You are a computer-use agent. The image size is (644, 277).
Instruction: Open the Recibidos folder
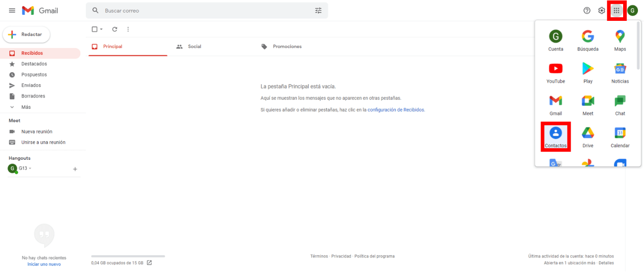[x=40, y=53]
